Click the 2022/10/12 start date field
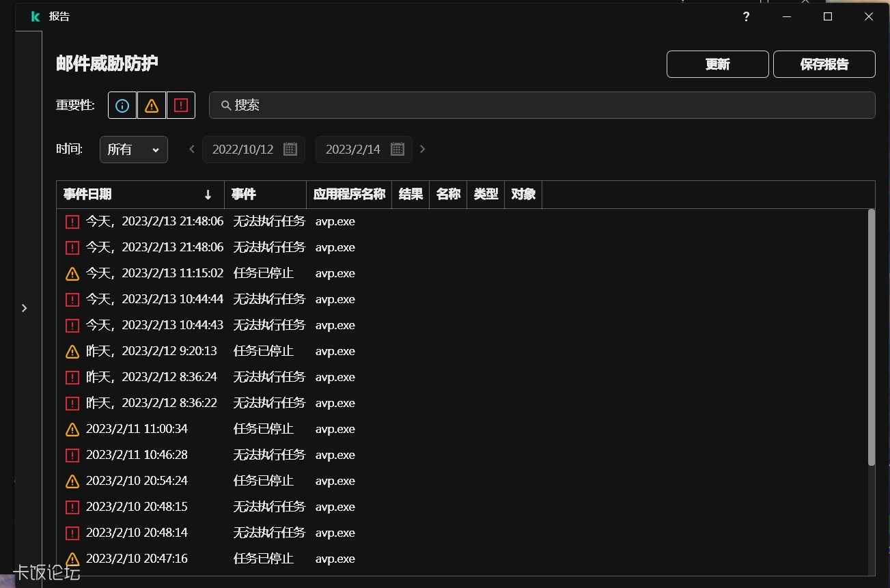 (x=253, y=149)
